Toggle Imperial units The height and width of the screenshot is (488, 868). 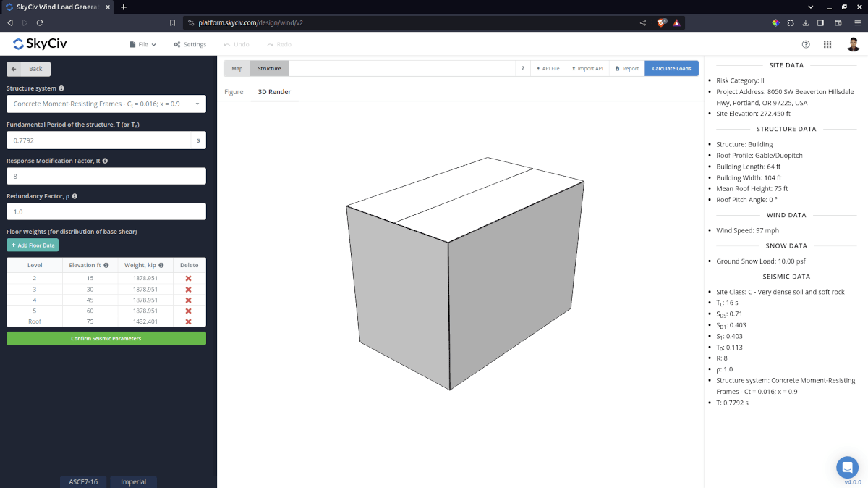(x=133, y=481)
